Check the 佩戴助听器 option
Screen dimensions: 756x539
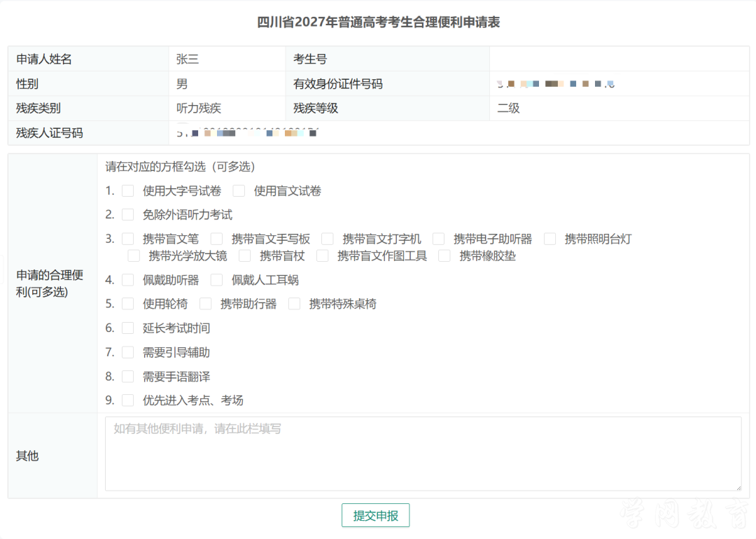pyautogui.click(x=128, y=279)
